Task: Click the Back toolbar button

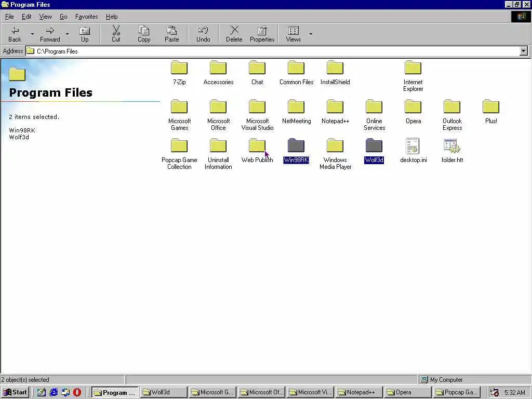Action: pos(15,34)
